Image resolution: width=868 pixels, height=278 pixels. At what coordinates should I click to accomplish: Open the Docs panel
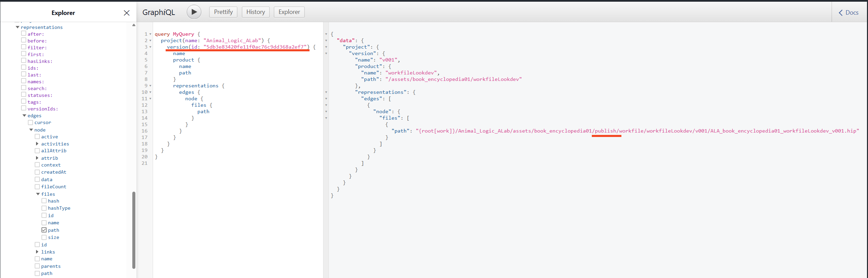point(849,13)
